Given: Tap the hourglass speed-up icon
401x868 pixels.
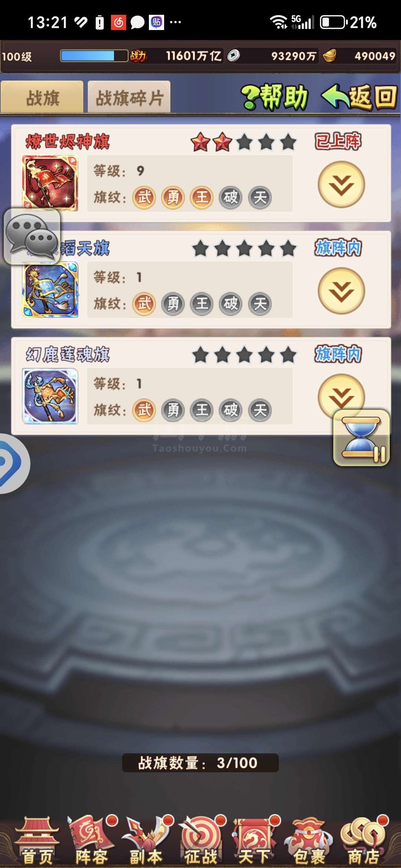Looking at the screenshot, I should (x=362, y=438).
